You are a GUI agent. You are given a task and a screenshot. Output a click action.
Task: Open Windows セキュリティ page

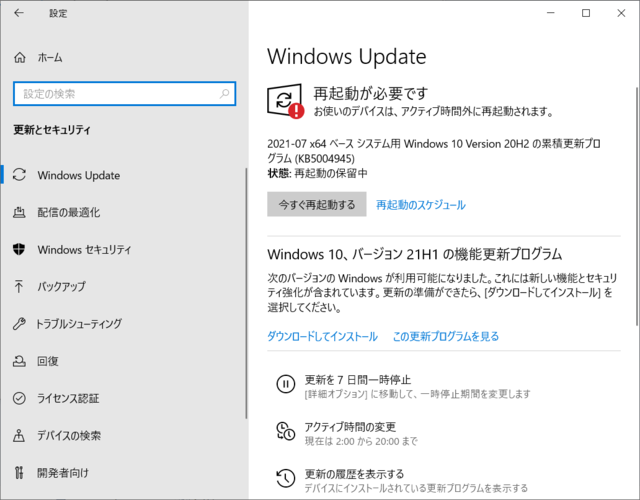(x=84, y=249)
